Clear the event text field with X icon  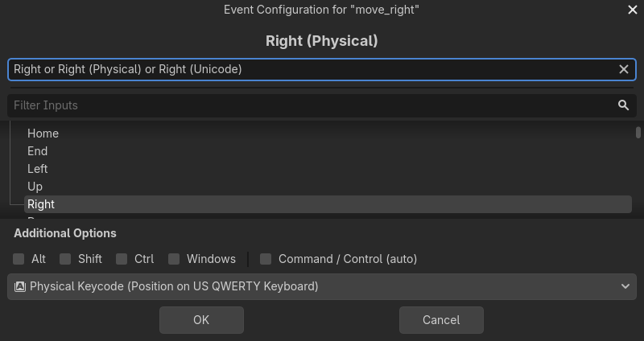pyautogui.click(x=623, y=69)
